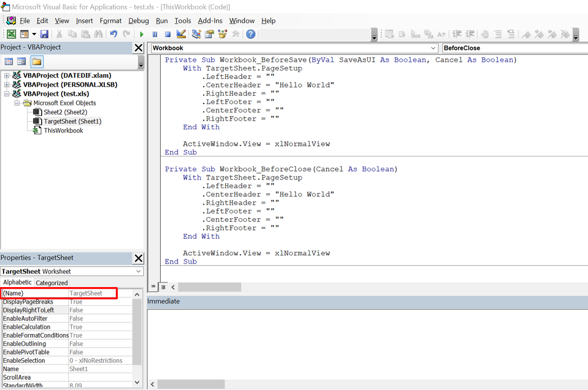
Task: Click the Outdent icon in the Edit toolbar
Action: click(x=470, y=34)
